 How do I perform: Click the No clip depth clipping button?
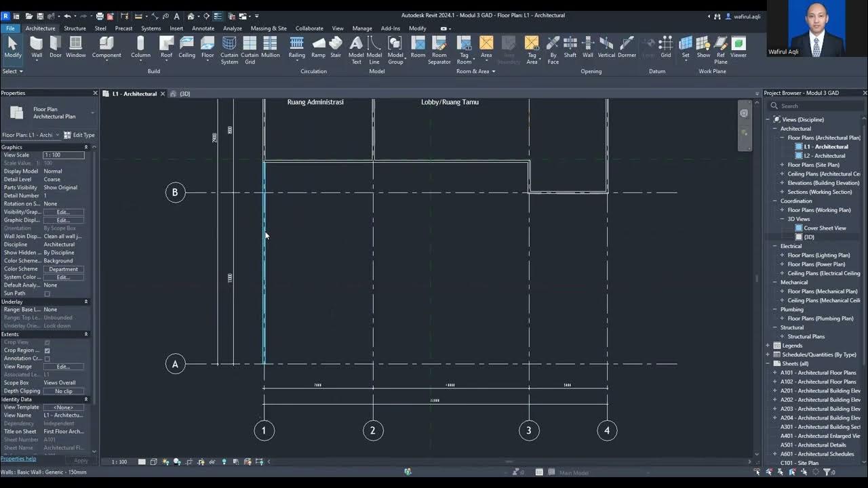click(x=64, y=391)
